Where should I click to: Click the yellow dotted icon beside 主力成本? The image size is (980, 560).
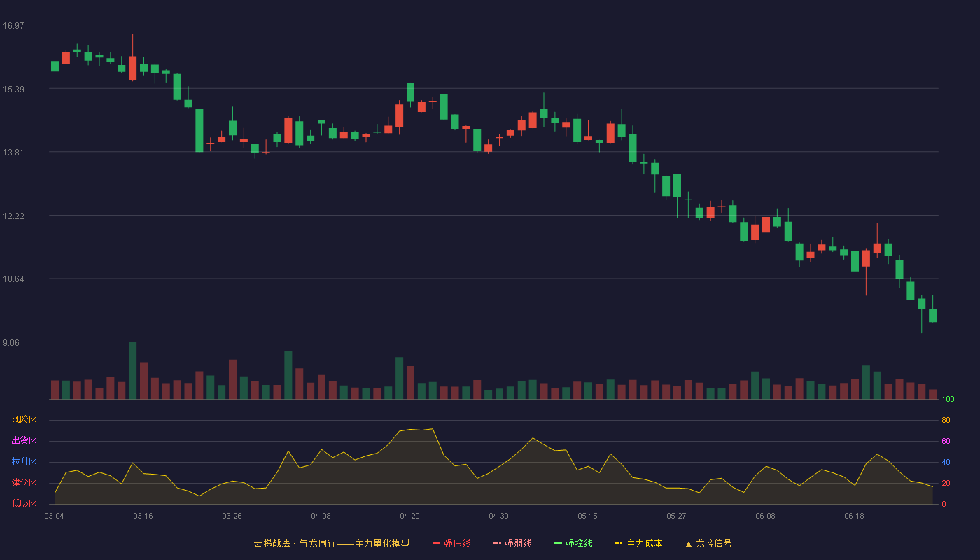pos(619,543)
